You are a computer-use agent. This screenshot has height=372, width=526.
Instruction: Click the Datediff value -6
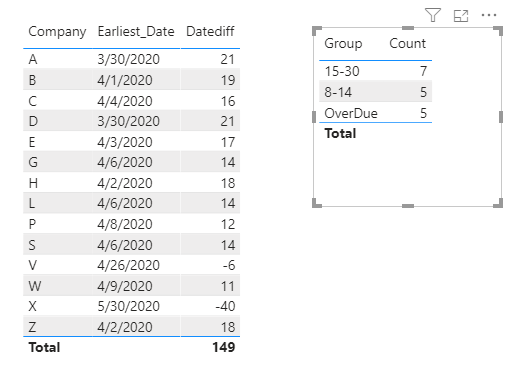point(229,265)
